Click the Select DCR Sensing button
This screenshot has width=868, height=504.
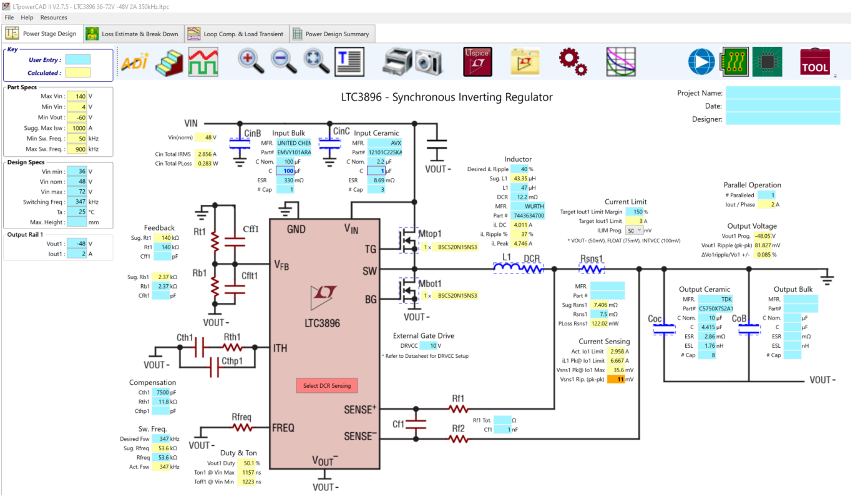click(x=327, y=385)
